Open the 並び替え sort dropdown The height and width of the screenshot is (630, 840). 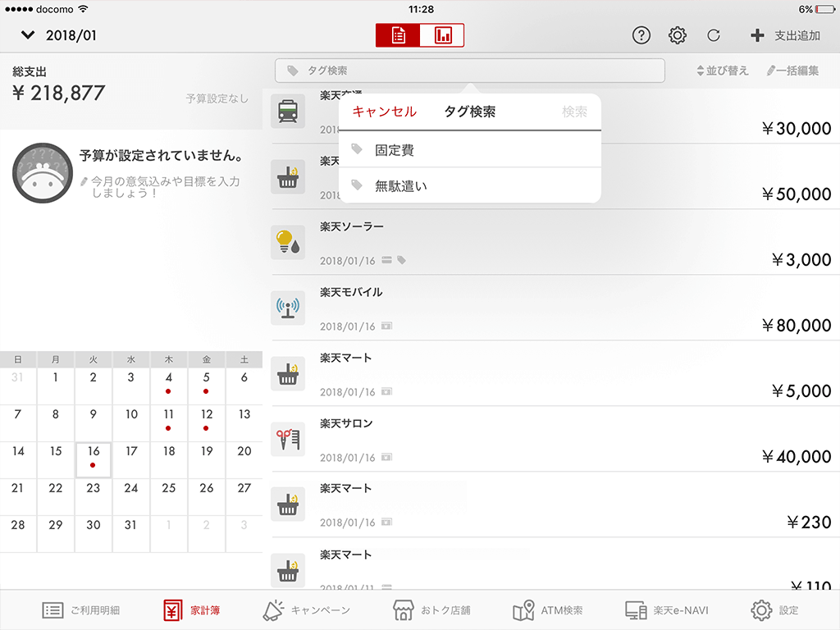click(x=722, y=71)
